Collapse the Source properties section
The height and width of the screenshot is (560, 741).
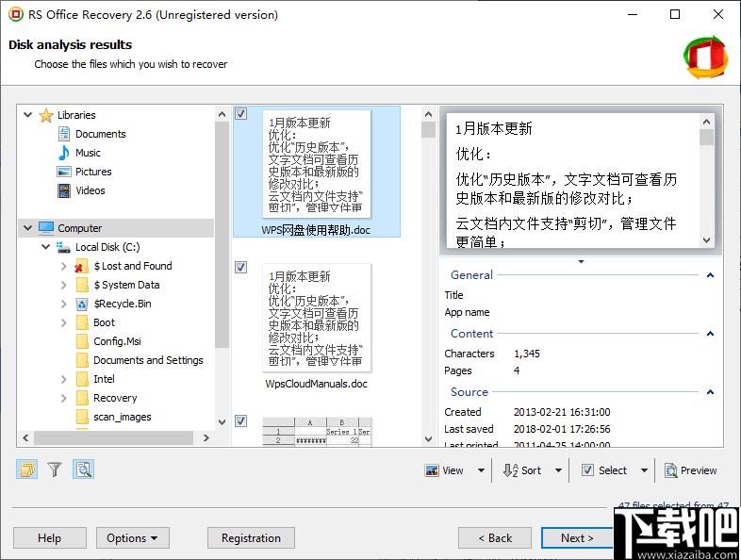[x=710, y=392]
